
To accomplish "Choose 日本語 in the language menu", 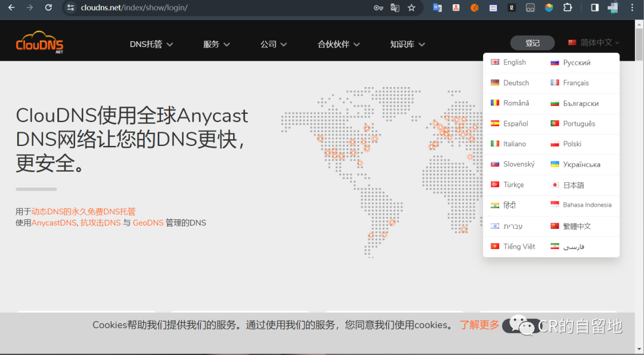I will point(573,185).
